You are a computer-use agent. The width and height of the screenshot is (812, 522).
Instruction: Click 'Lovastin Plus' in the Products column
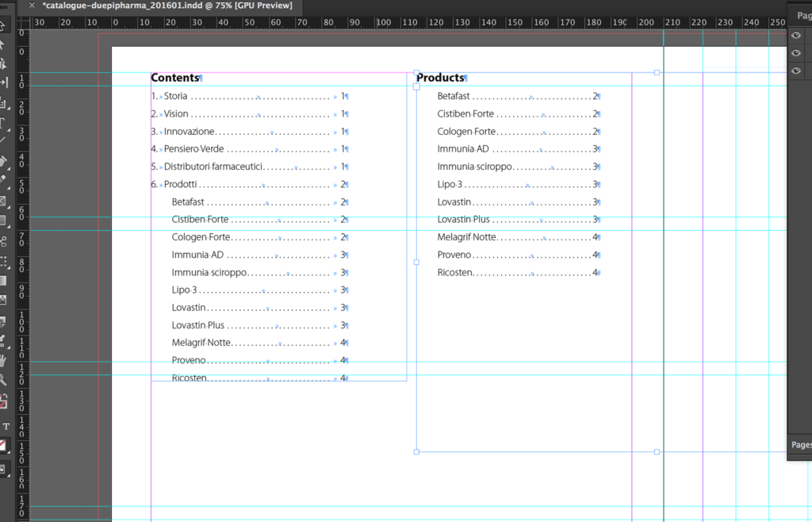pos(463,220)
